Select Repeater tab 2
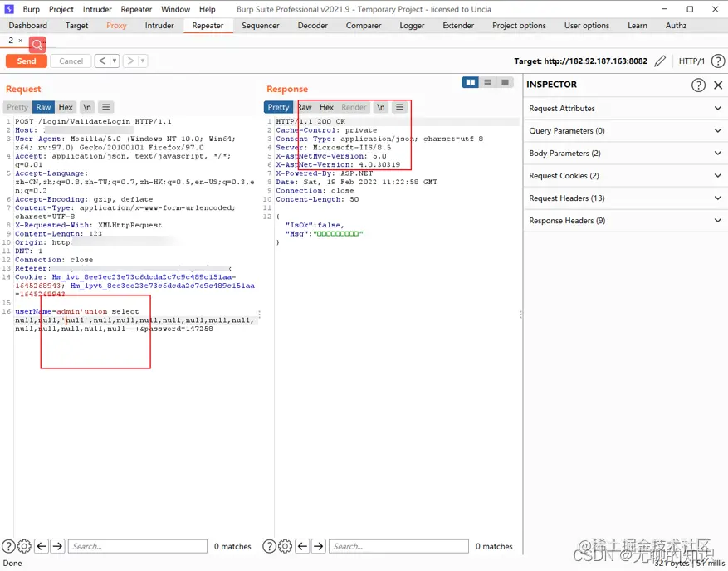The width and height of the screenshot is (728, 571). [11, 41]
